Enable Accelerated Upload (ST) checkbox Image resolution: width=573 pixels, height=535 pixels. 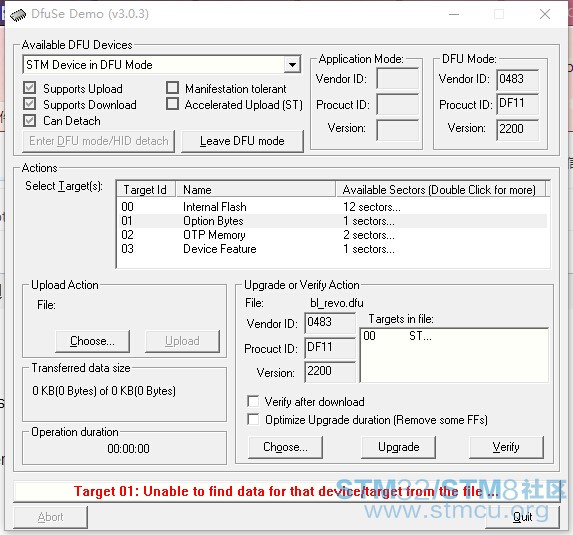(x=172, y=104)
